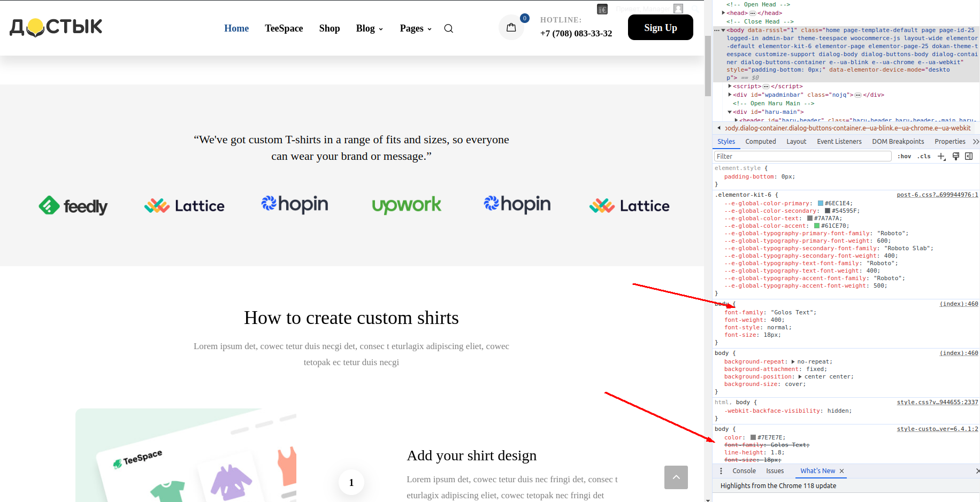980x502 pixels.
Task: Open the style-custo source link
Action: 937,429
